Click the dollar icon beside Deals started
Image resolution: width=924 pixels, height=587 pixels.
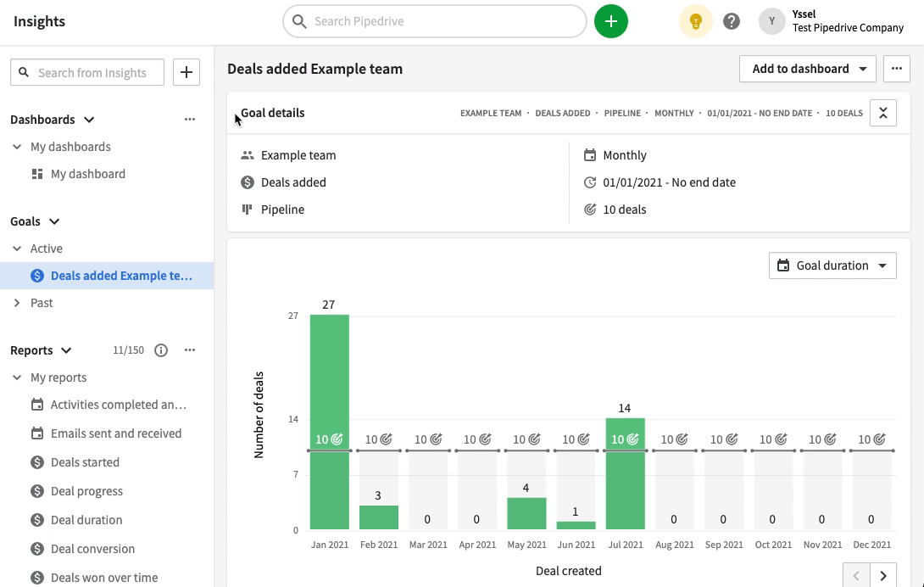click(x=37, y=462)
